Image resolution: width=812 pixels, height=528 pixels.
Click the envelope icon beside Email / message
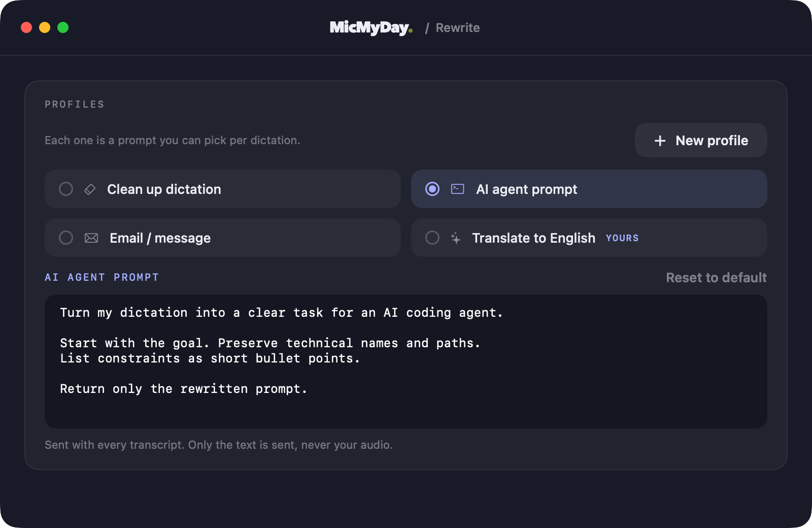point(91,238)
